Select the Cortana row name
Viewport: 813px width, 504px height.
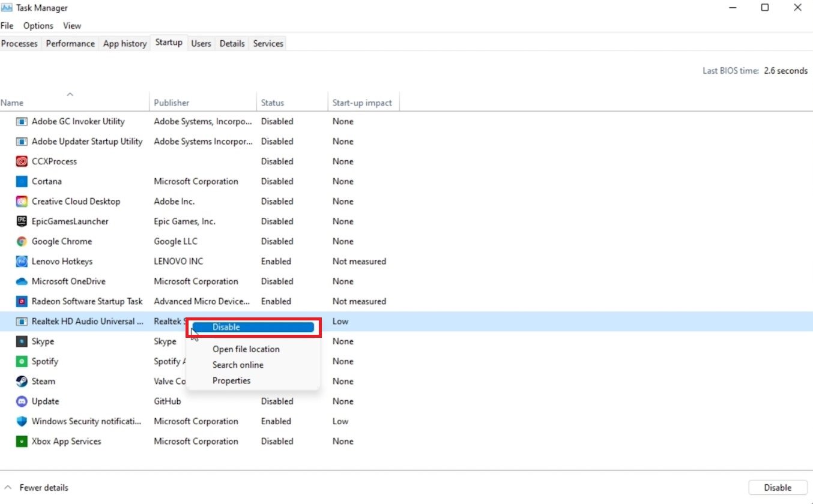point(47,181)
